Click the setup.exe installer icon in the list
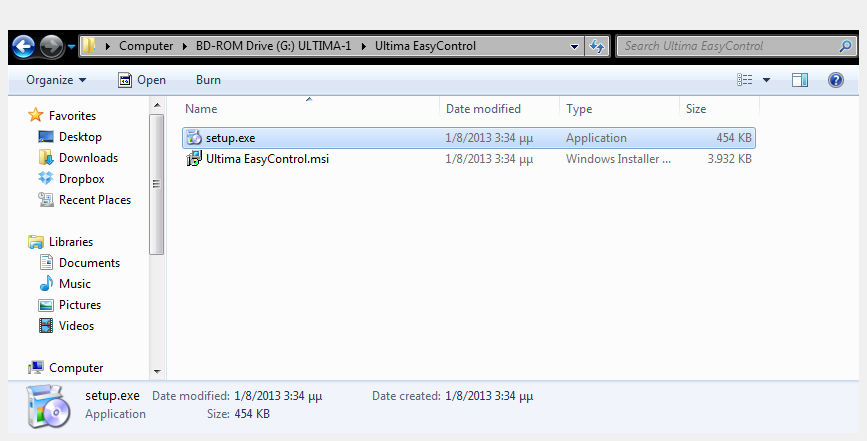 194,138
